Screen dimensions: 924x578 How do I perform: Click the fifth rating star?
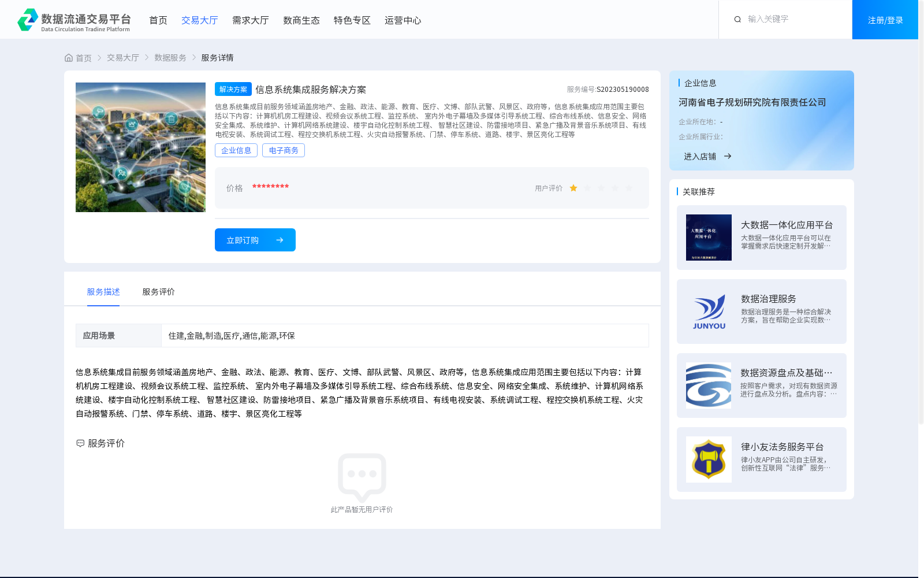coord(629,188)
